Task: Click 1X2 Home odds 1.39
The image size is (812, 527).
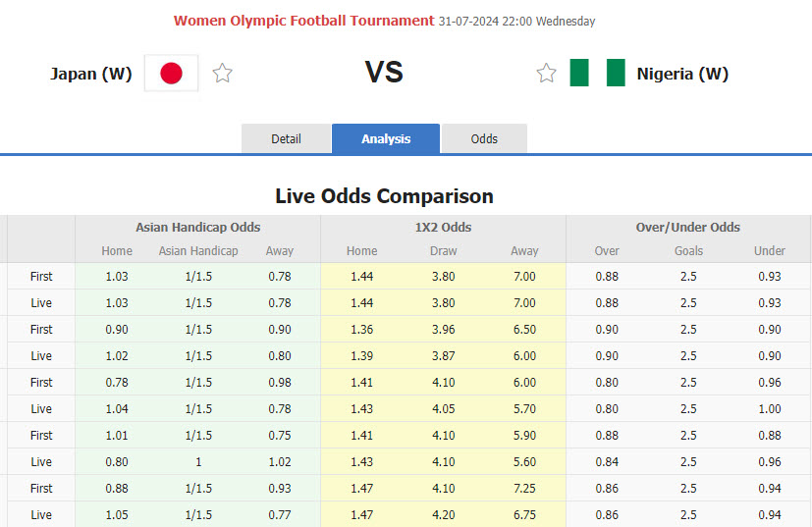Action: [x=362, y=355]
